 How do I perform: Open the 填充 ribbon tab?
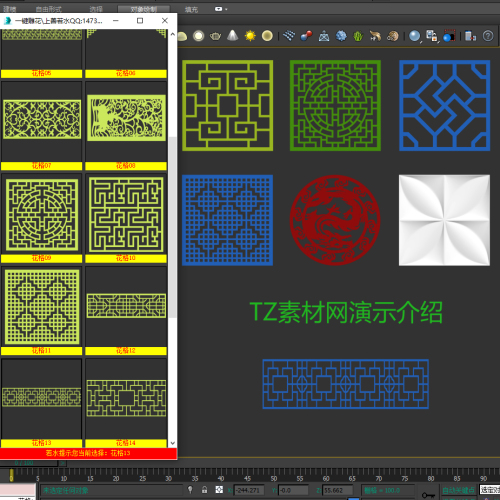(x=191, y=9)
